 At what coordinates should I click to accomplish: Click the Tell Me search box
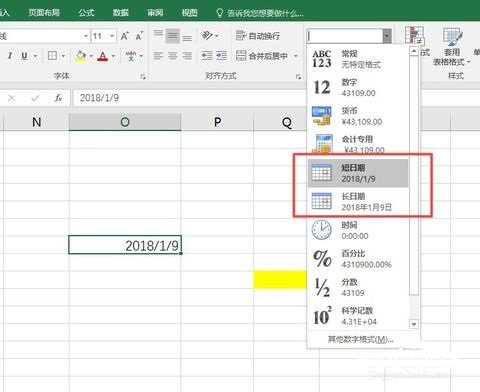pos(260,13)
